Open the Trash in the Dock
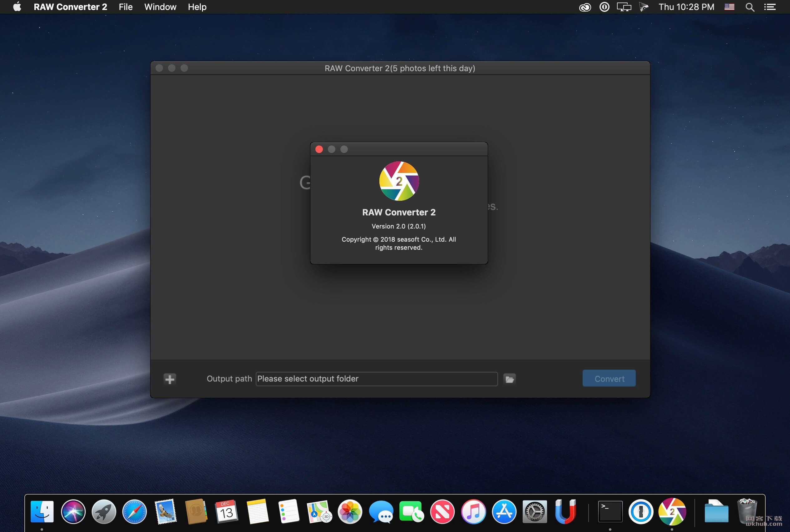The height and width of the screenshot is (532, 790). [747, 511]
